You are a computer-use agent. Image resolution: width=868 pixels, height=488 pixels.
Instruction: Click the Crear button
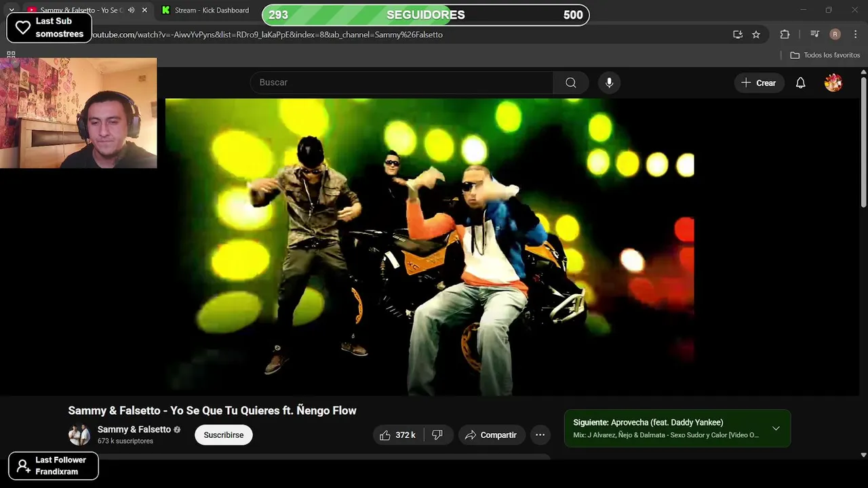point(759,83)
